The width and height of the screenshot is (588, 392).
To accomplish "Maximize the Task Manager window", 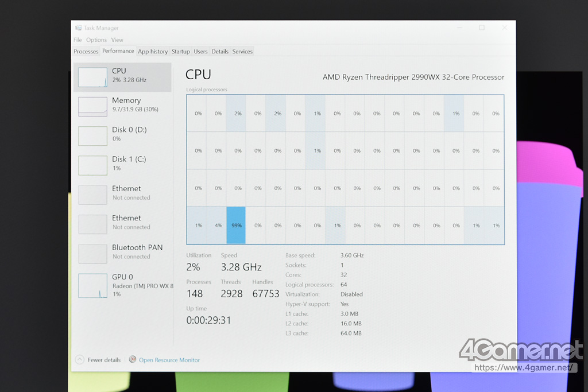I will (482, 28).
